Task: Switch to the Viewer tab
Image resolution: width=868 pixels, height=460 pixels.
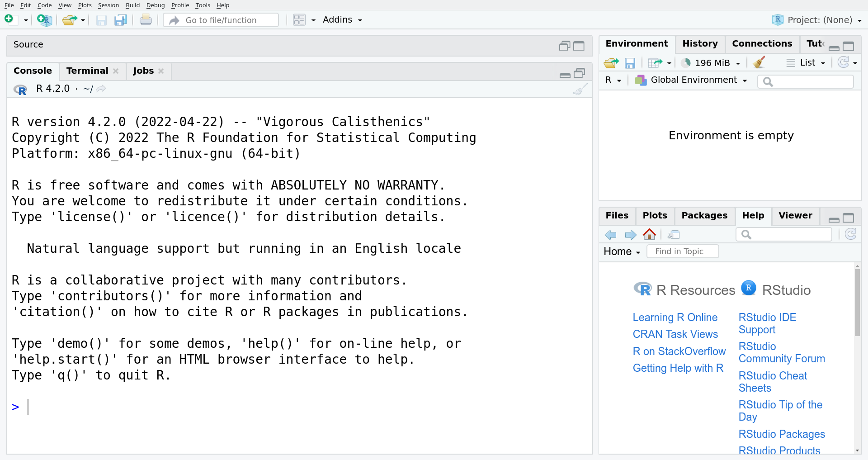Action: [795, 215]
